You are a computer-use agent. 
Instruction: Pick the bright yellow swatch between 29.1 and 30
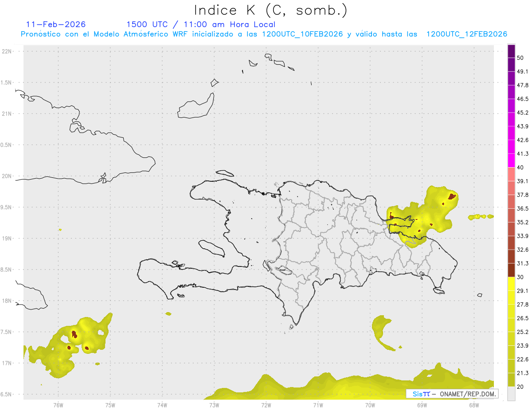511,284
